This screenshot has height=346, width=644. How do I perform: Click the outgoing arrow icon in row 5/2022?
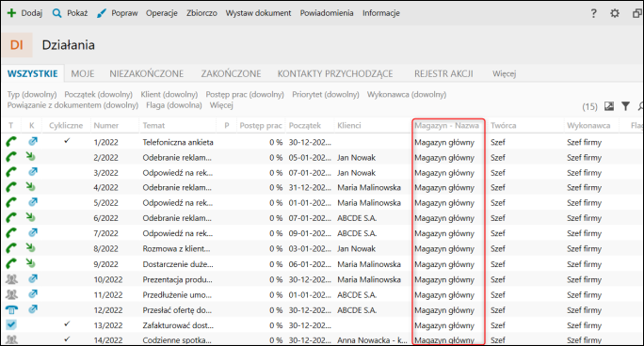[x=32, y=202]
